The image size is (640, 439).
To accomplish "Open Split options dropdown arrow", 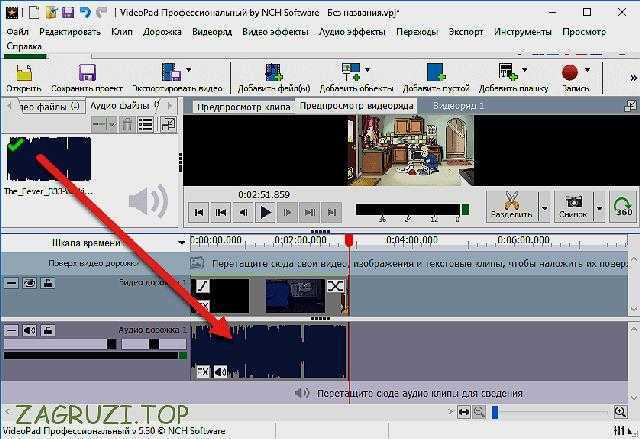I will [x=544, y=208].
